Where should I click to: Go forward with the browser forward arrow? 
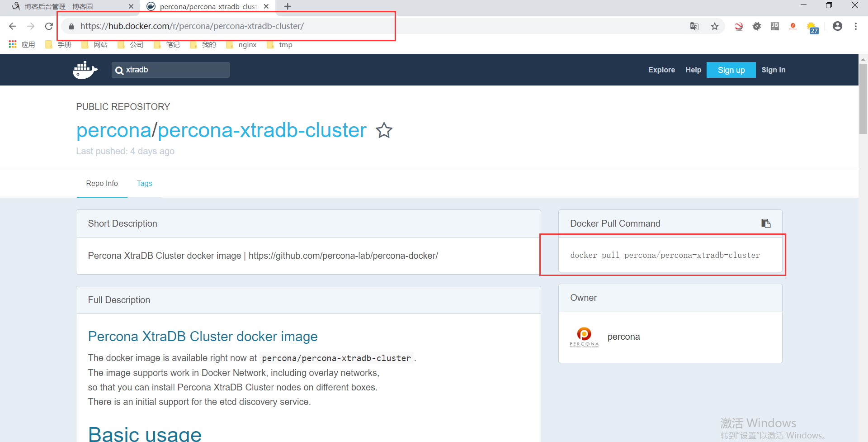point(31,26)
